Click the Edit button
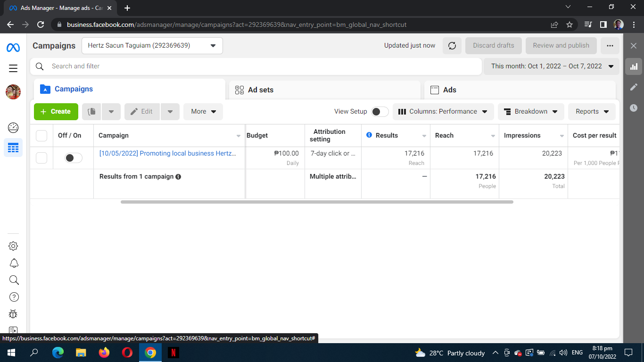644x362 pixels. click(142, 112)
